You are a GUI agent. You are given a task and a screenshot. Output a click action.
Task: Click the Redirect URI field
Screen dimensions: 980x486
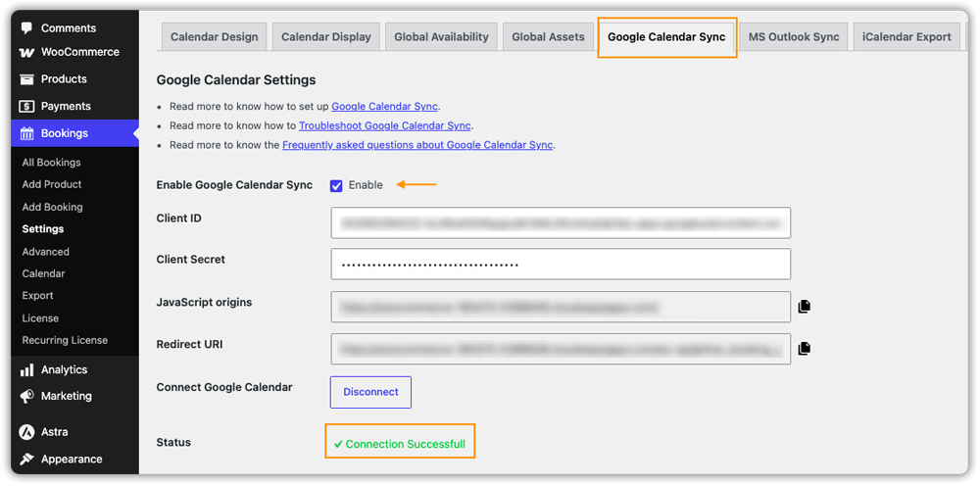point(561,349)
